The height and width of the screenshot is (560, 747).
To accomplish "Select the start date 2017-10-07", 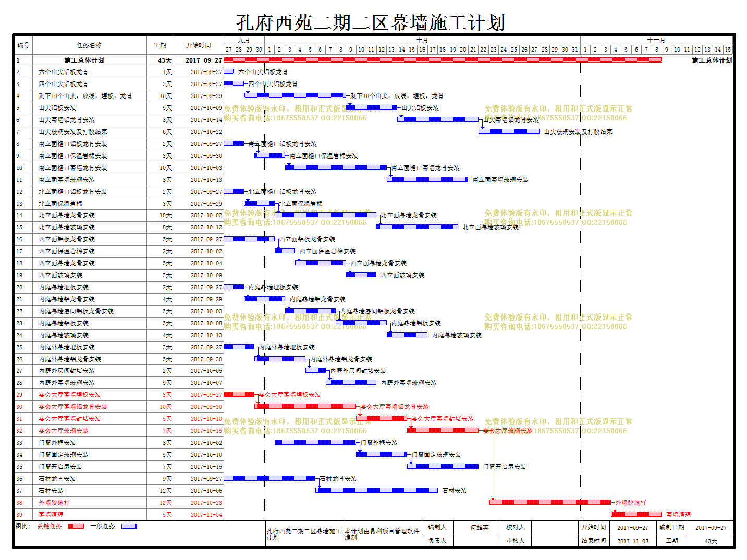I will (x=206, y=383).
